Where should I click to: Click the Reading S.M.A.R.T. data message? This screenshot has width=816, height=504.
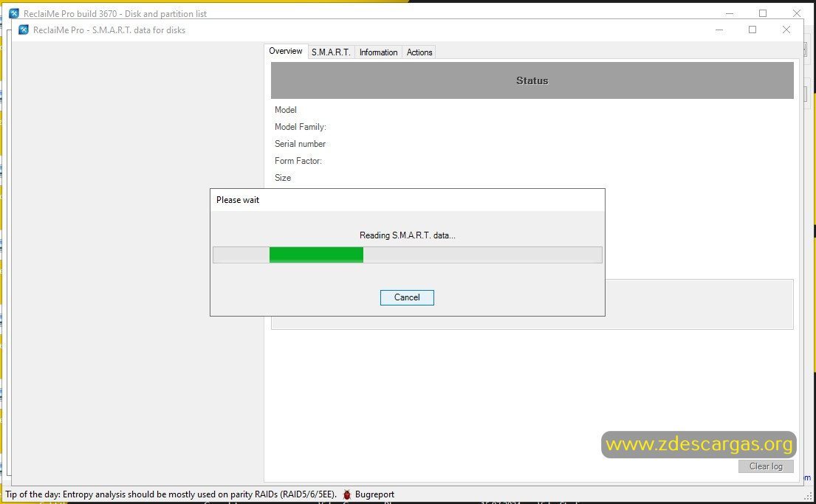pyautogui.click(x=408, y=235)
